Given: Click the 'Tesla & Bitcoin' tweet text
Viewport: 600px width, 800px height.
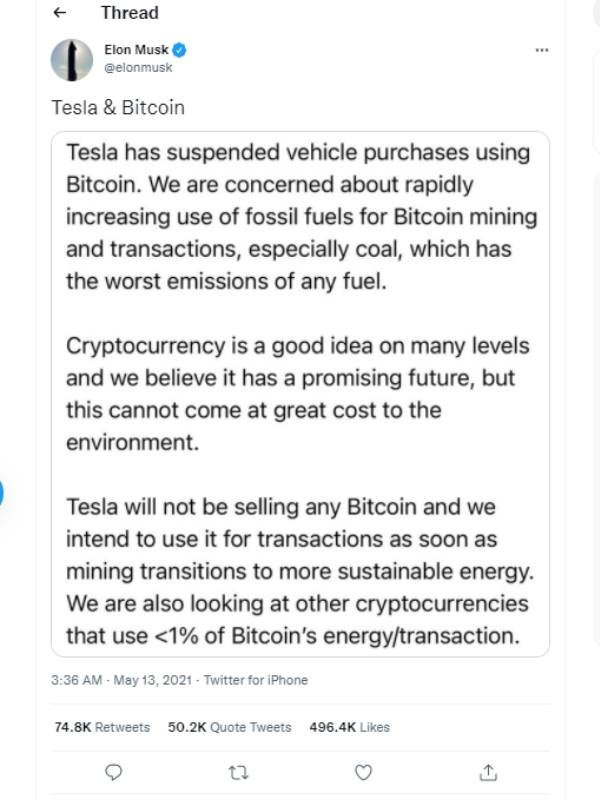Looking at the screenshot, I should coord(118,107).
